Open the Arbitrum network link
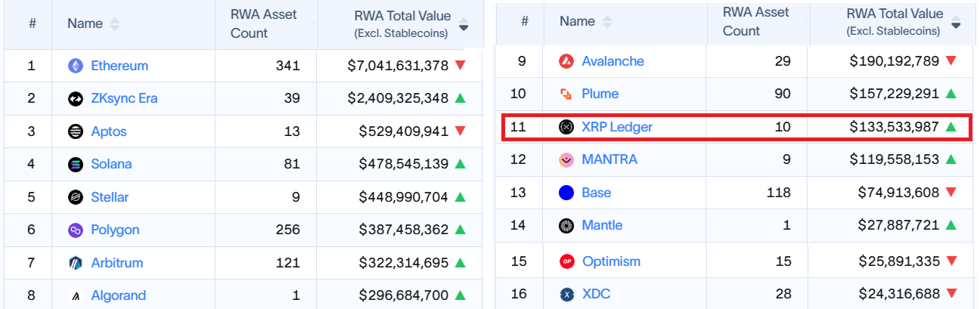Screen dimensions: 980x309 (116, 263)
